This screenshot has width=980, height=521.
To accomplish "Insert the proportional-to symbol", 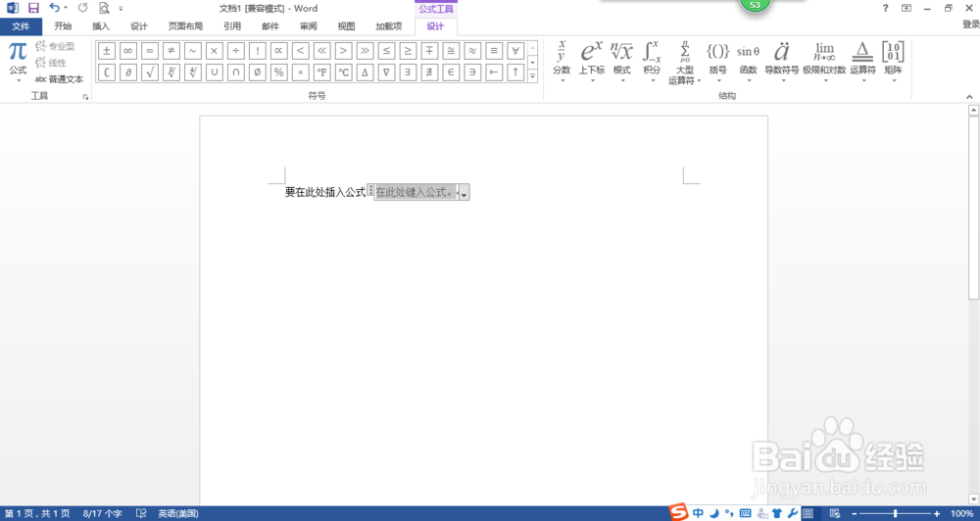I will click(x=278, y=51).
